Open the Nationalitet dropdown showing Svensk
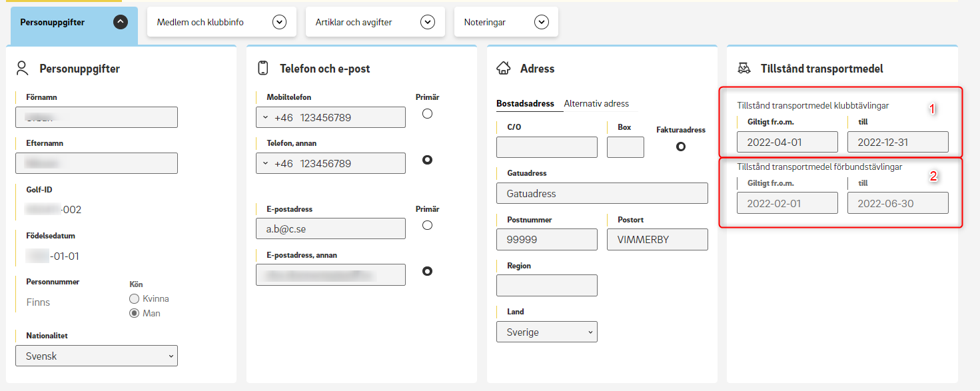This screenshot has width=980, height=391. tap(97, 356)
